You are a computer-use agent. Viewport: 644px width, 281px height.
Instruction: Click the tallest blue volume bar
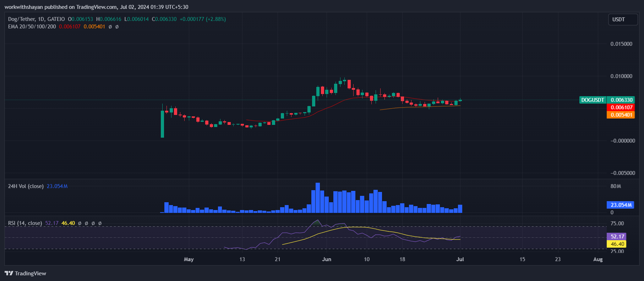318,198
